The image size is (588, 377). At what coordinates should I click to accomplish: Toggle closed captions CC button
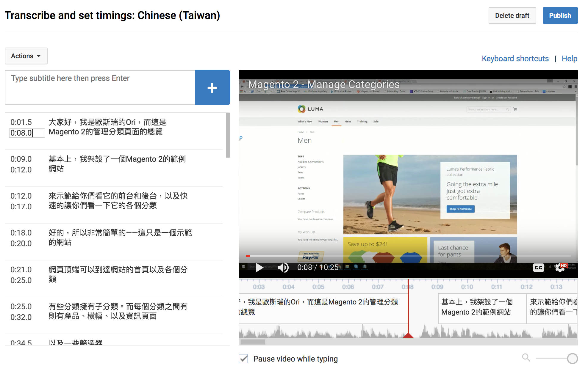coord(538,268)
